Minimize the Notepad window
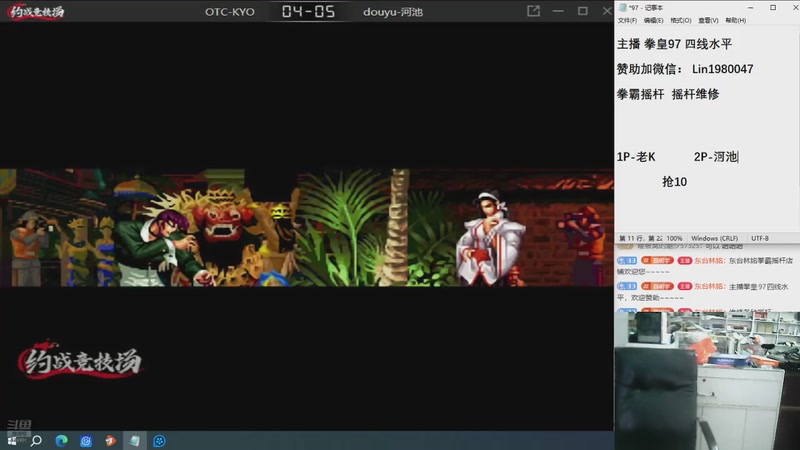This screenshot has width=800, height=450. (751, 8)
